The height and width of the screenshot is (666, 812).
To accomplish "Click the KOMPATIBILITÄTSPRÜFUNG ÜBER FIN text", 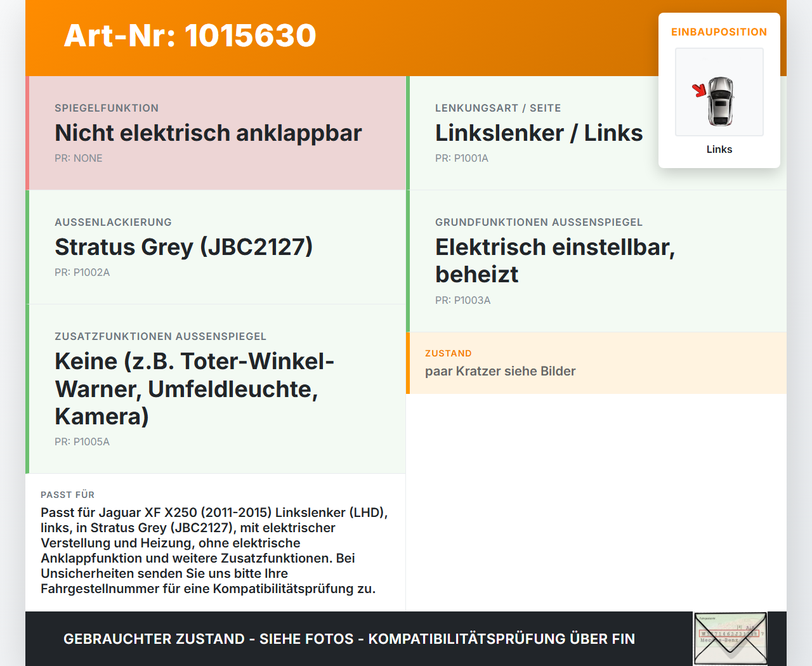I will click(x=501, y=639).
